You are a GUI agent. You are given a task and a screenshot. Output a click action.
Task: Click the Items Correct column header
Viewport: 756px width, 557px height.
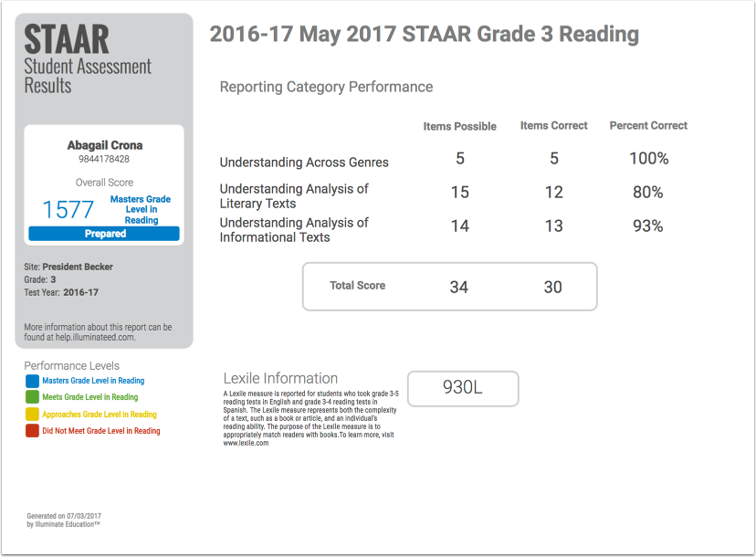click(554, 126)
